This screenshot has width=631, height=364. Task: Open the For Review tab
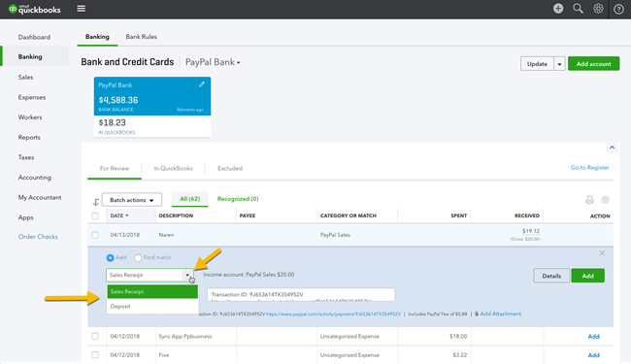[115, 169]
